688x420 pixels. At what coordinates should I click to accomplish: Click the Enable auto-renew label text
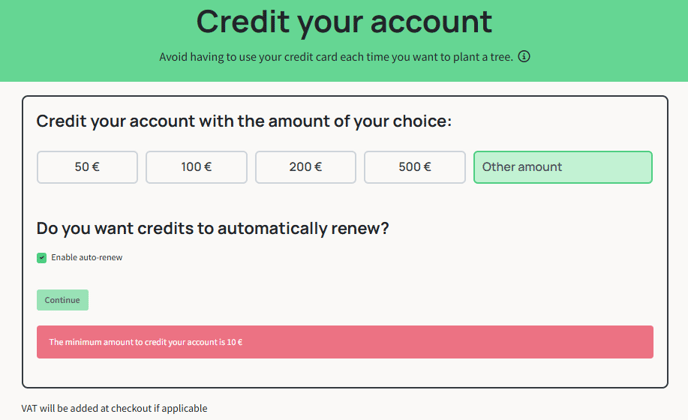coord(87,258)
